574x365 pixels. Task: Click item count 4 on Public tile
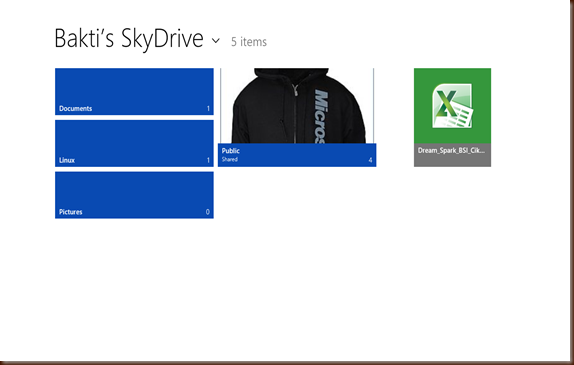pos(370,160)
